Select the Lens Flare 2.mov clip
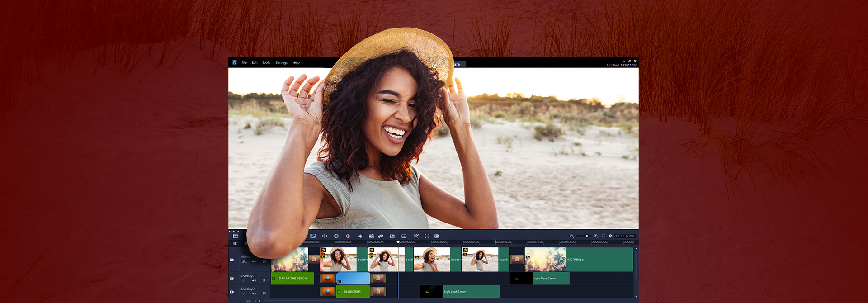Viewport: 868px width, 303px height. (550, 279)
